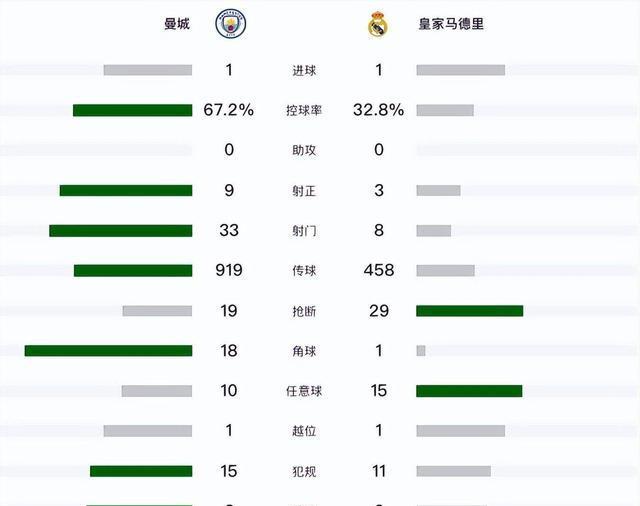Click Manchester City's 919 passes value
This screenshot has width=640, height=506.
click(x=229, y=270)
